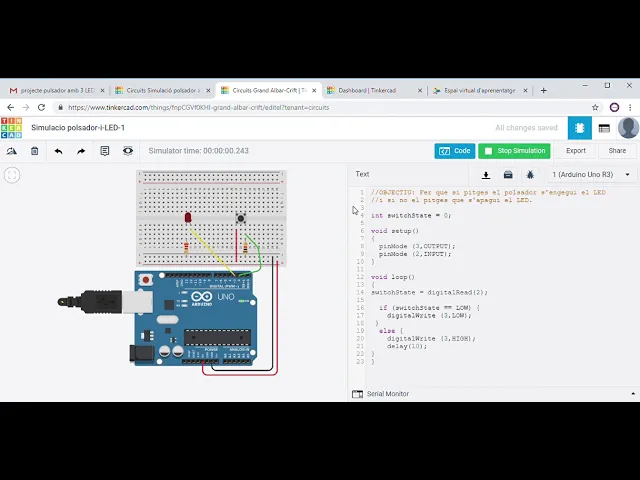640x480 pixels.
Task: Undo the last action
Action: point(58,151)
